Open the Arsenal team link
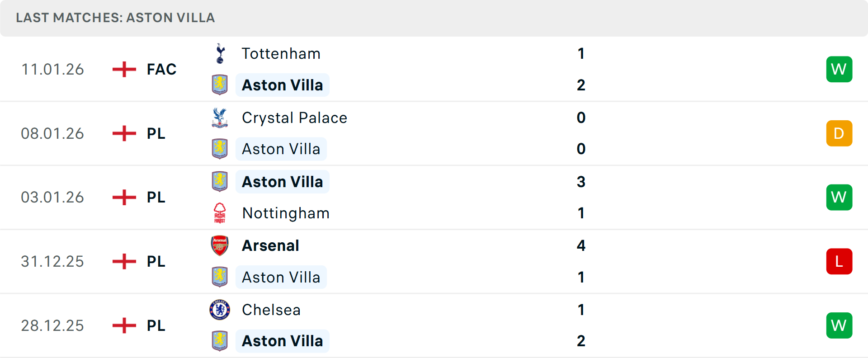The width and height of the screenshot is (868, 358). tap(270, 245)
